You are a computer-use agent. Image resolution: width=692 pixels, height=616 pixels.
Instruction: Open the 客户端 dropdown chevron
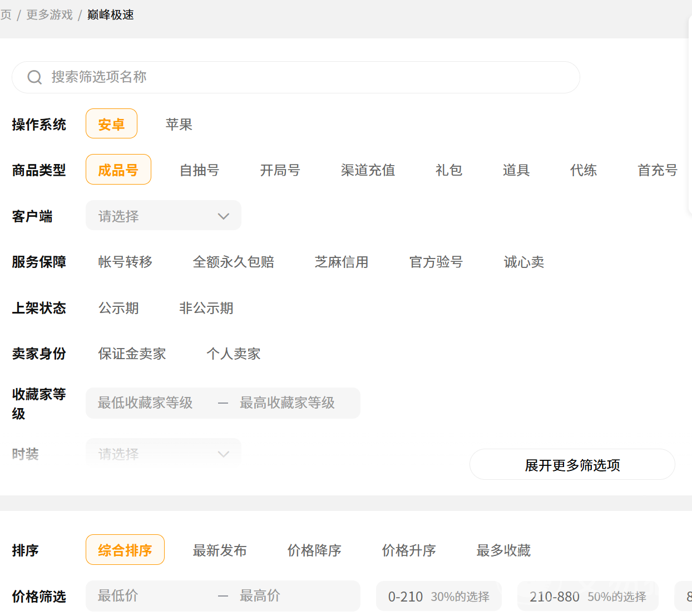pos(223,216)
